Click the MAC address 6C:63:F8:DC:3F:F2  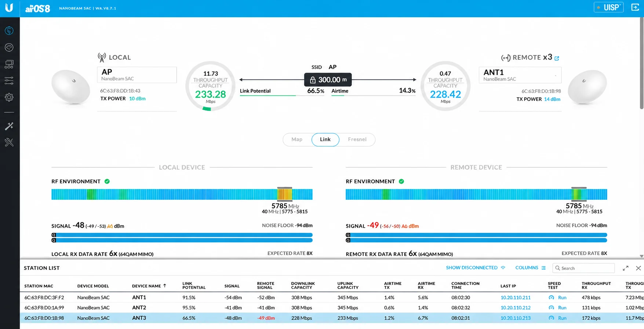pyautogui.click(x=44, y=297)
